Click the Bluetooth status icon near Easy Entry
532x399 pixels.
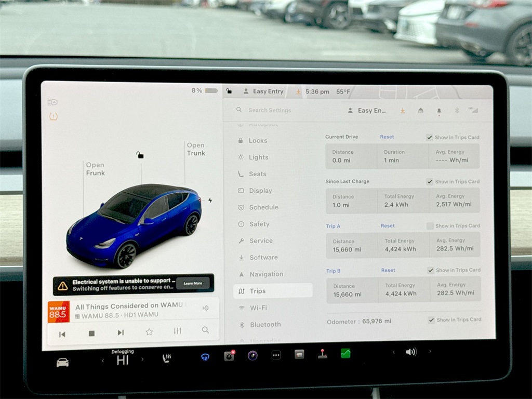pyautogui.click(x=457, y=110)
